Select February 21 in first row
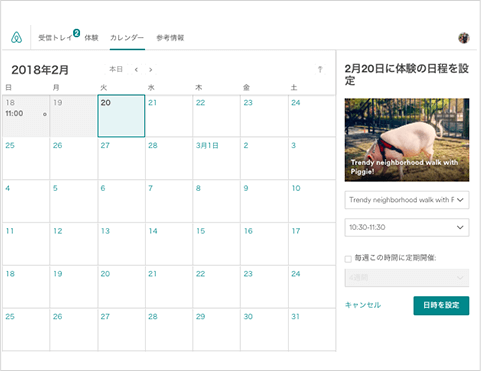This screenshot has width=481, height=371. (x=169, y=116)
